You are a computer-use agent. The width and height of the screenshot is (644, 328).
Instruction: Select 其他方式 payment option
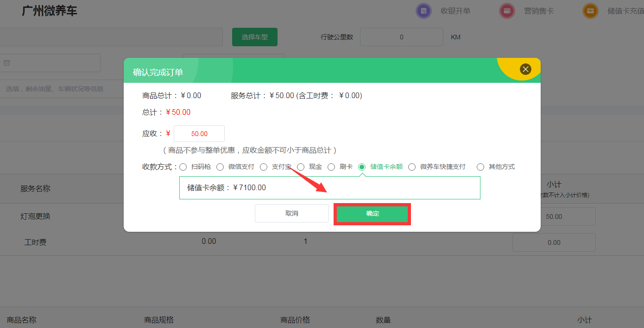click(x=480, y=167)
